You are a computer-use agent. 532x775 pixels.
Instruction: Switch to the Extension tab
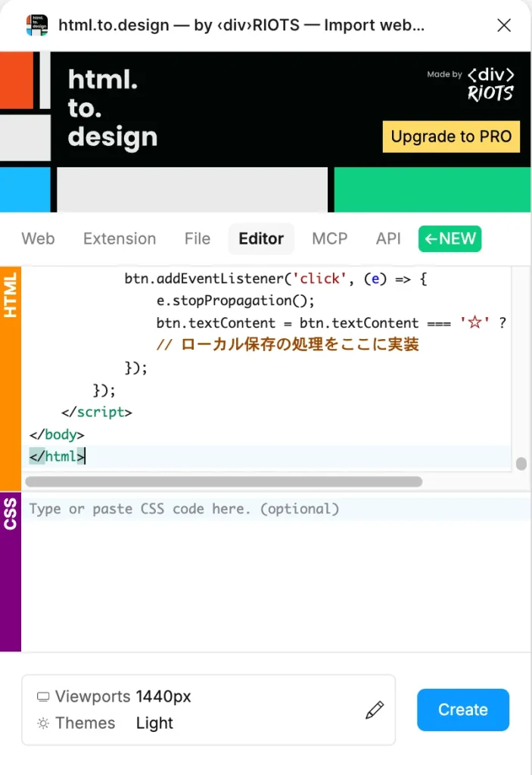pos(119,238)
